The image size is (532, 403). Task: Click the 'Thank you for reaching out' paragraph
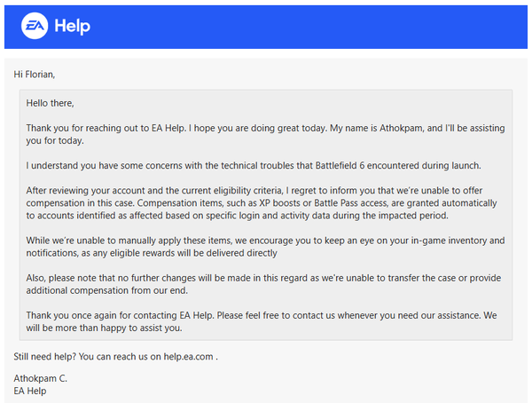tap(266, 133)
